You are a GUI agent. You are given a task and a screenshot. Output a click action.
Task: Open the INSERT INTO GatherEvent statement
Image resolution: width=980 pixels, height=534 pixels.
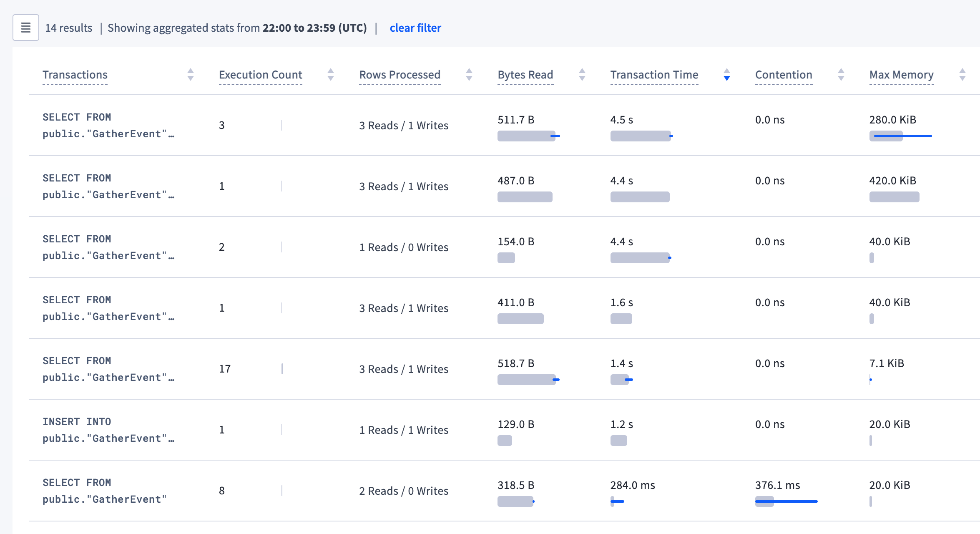click(109, 430)
